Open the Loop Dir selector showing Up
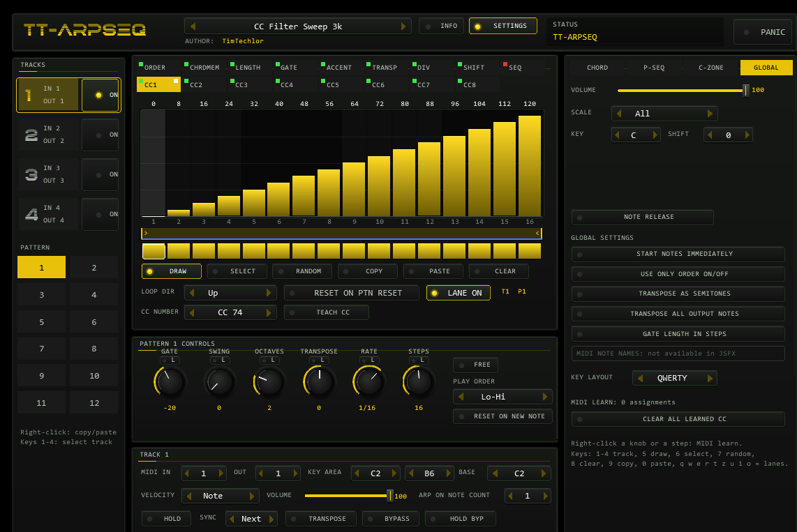Viewport: 797px width, 532px height. (x=230, y=292)
